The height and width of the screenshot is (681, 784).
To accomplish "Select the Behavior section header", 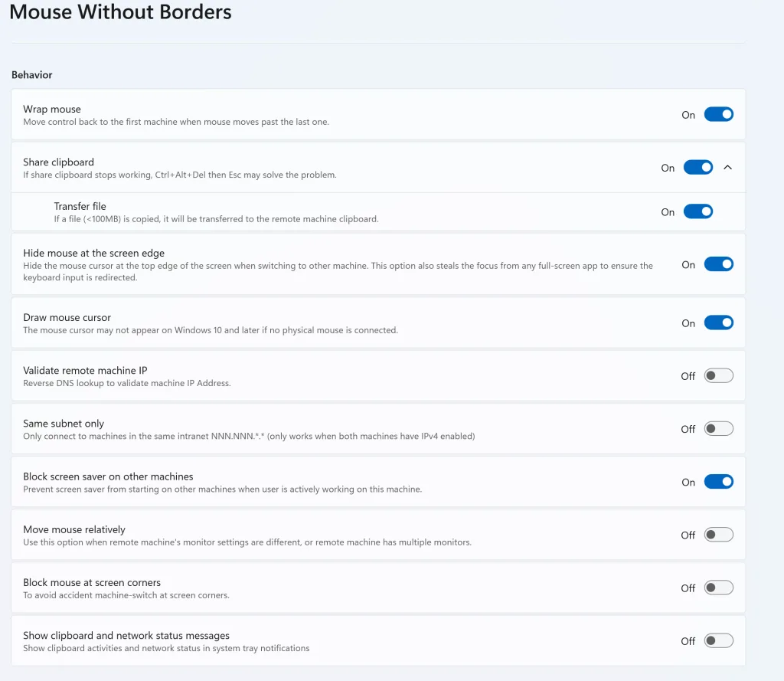I will (x=31, y=74).
